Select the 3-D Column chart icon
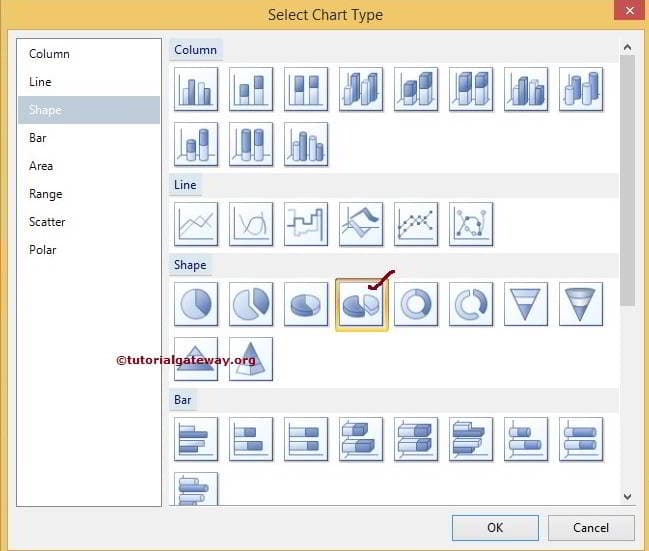This screenshot has height=551, width=649. tap(526, 89)
